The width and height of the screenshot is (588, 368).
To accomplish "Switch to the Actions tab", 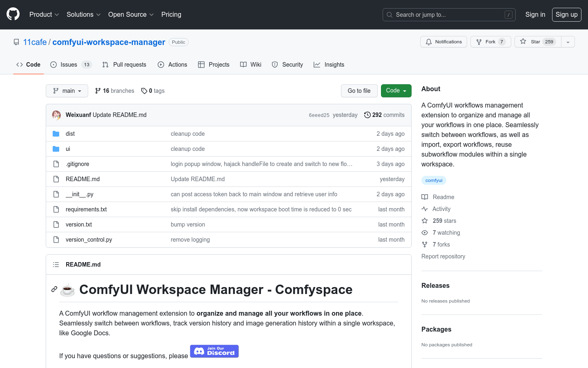I will [172, 65].
